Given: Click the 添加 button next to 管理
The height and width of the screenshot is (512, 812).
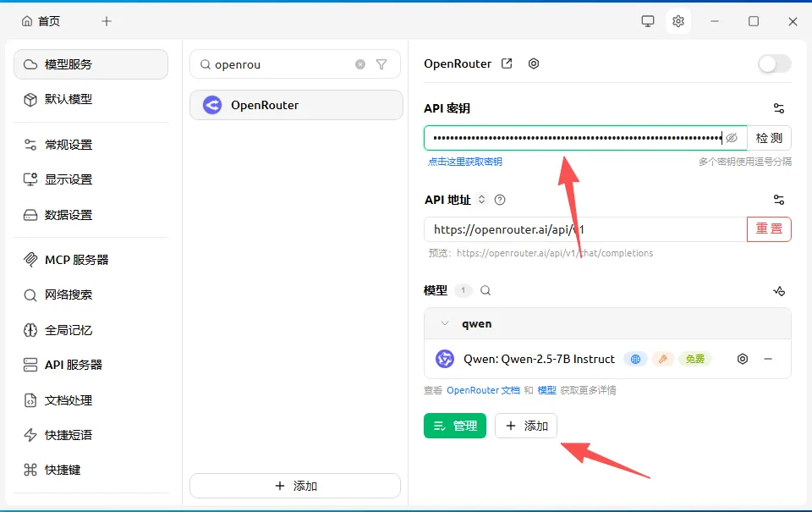Looking at the screenshot, I should (526, 426).
